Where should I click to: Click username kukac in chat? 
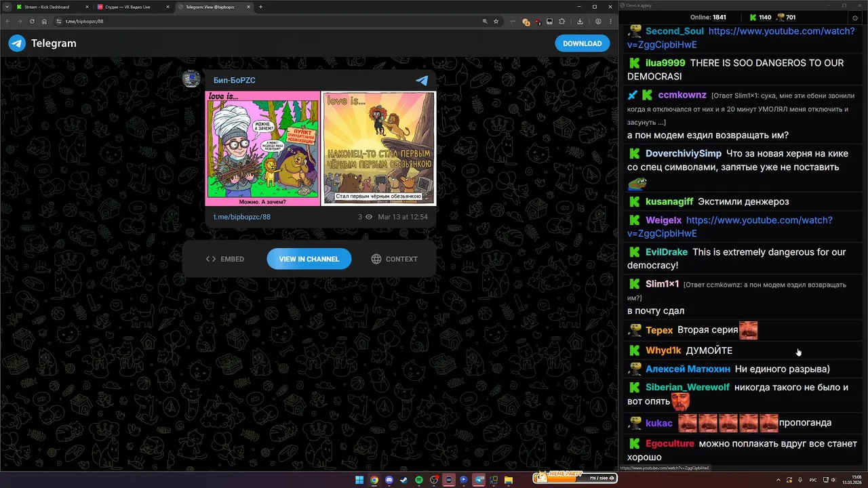(x=659, y=423)
